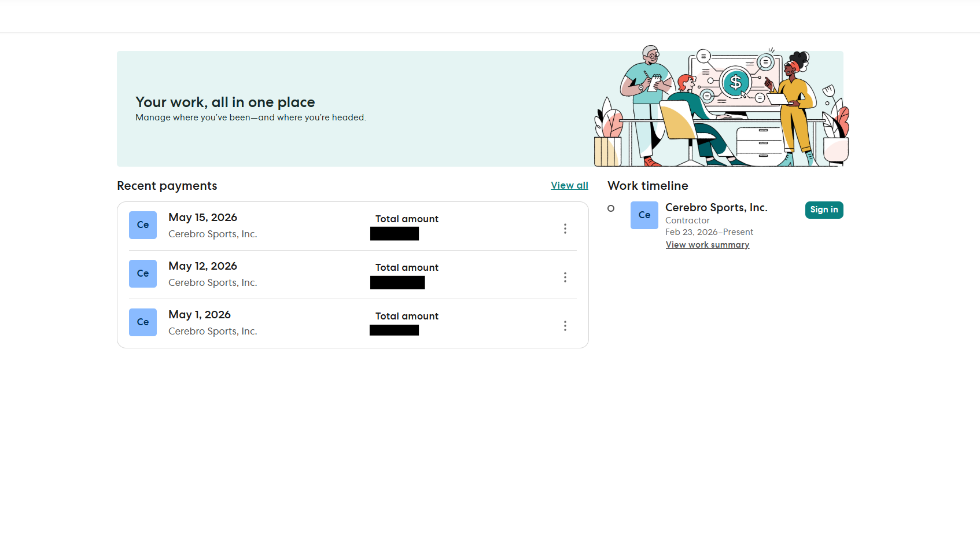
Task: Click Total amount label for May 1 payment
Action: (407, 316)
